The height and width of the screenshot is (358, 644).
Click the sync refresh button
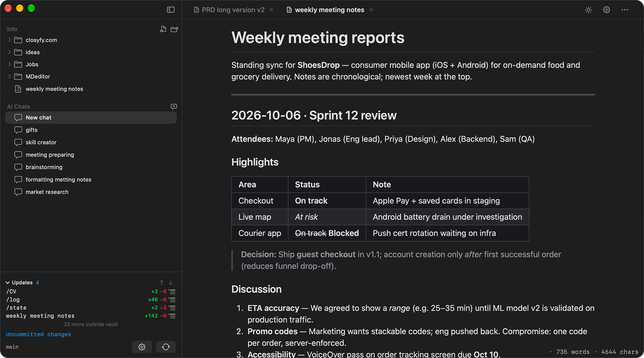point(166,347)
